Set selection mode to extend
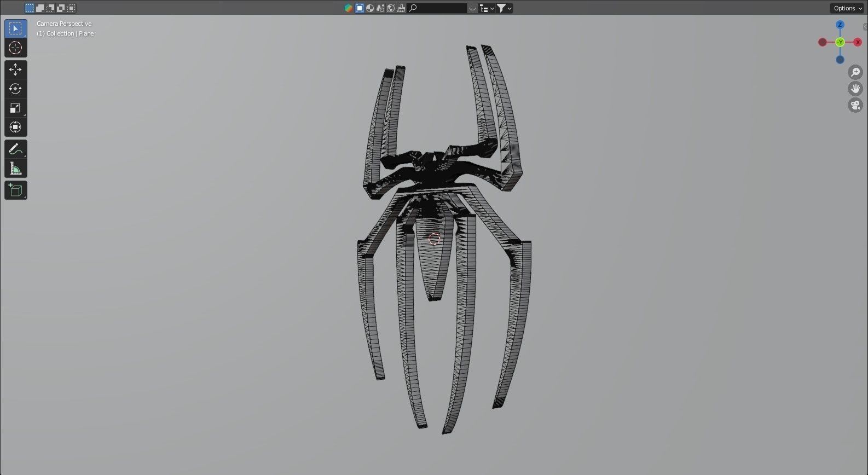 (x=40, y=8)
